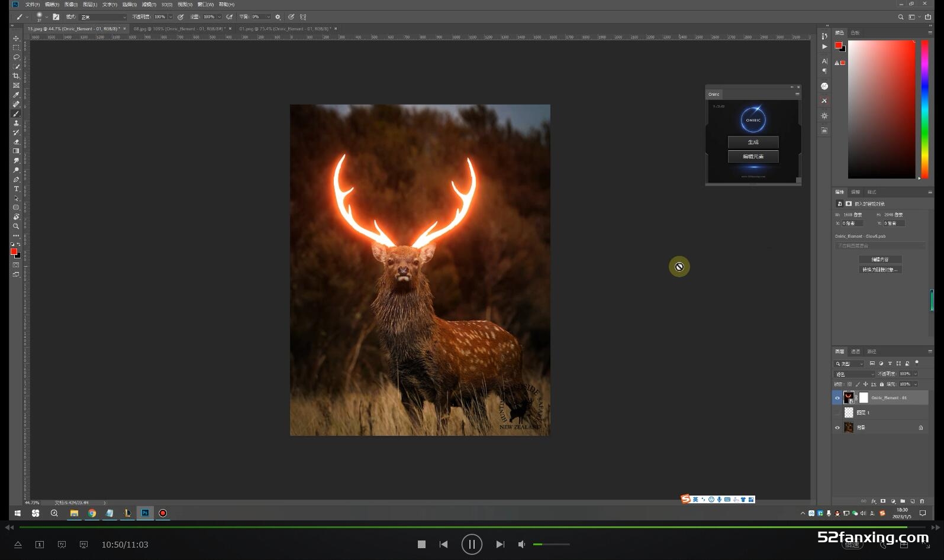This screenshot has height=560, width=944.
Task: Open the Actions panel play icon
Action: (x=824, y=47)
